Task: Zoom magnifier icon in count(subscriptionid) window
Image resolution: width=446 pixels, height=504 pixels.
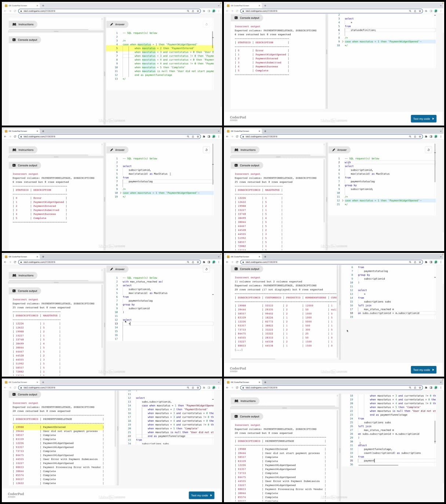Action: pyautogui.click(x=410, y=388)
